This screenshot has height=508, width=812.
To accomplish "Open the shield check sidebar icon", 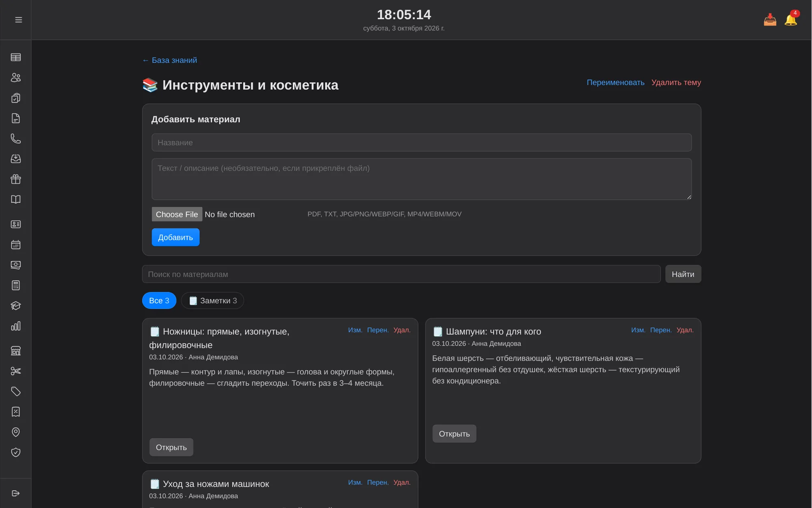I will [16, 452].
